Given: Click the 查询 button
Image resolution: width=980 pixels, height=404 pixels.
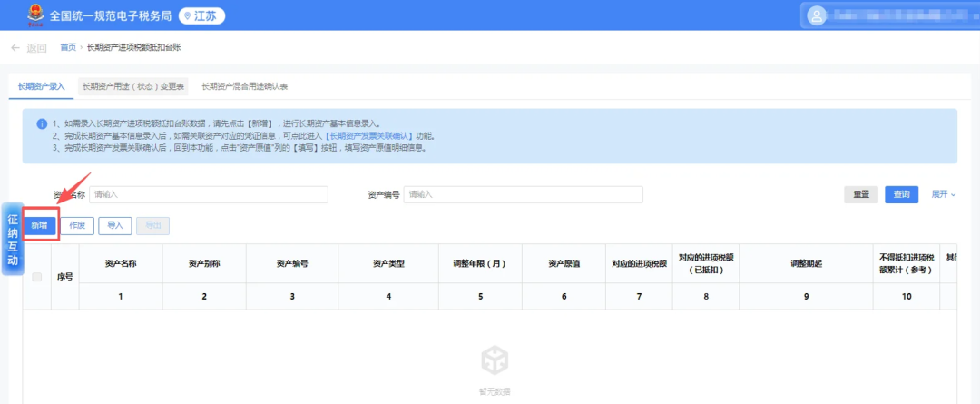Looking at the screenshot, I should pos(901,194).
